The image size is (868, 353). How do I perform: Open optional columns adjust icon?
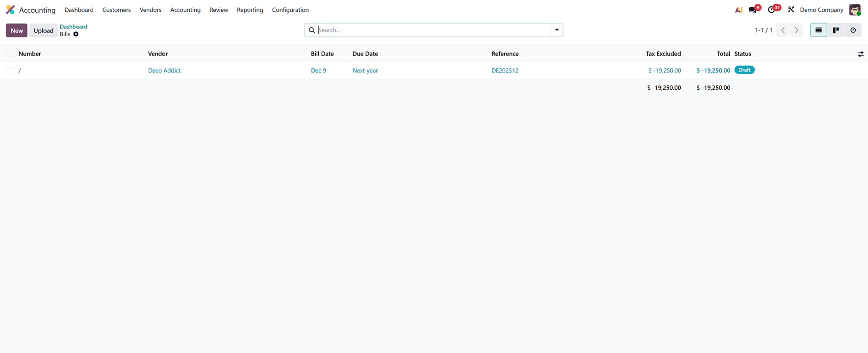pyautogui.click(x=861, y=54)
